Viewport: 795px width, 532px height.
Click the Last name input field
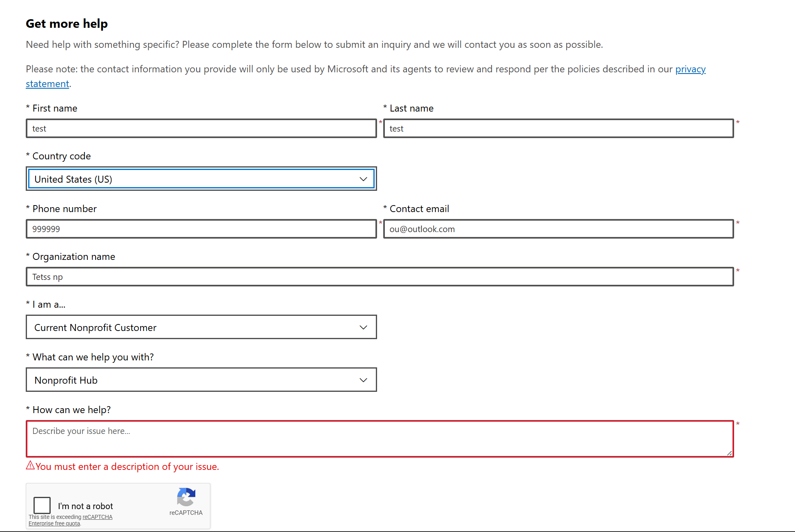coord(558,128)
